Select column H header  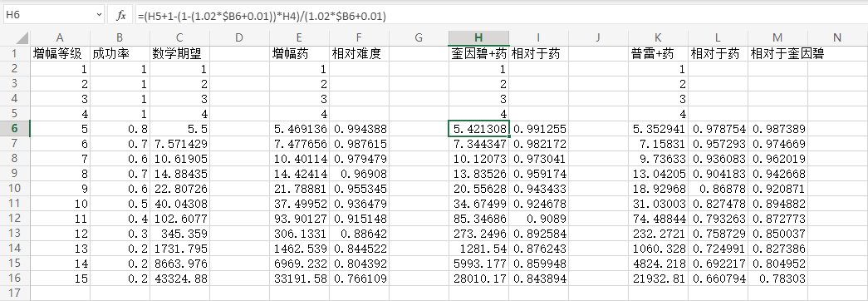coord(478,37)
